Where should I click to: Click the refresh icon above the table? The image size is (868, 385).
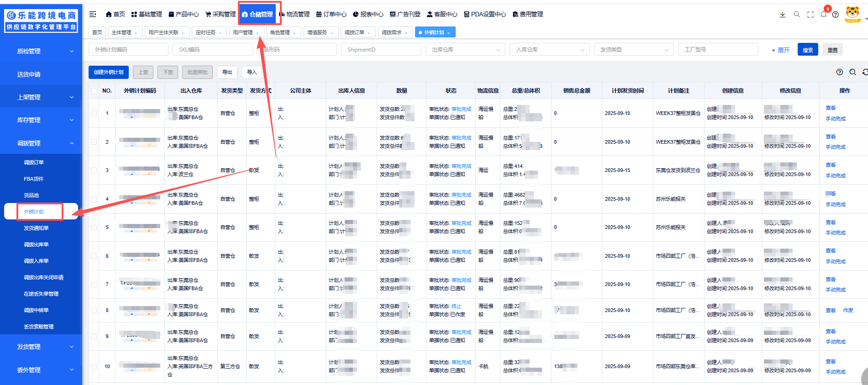click(x=865, y=72)
